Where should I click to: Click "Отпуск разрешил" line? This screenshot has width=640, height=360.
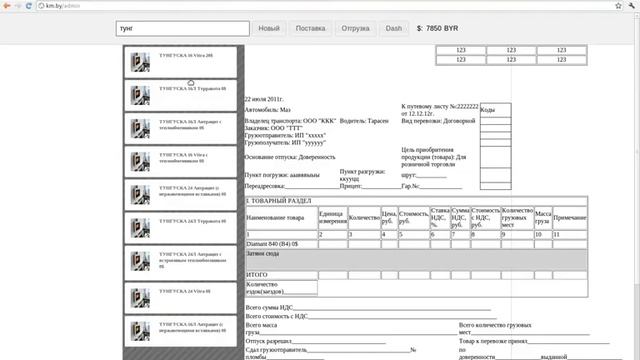click(315, 341)
